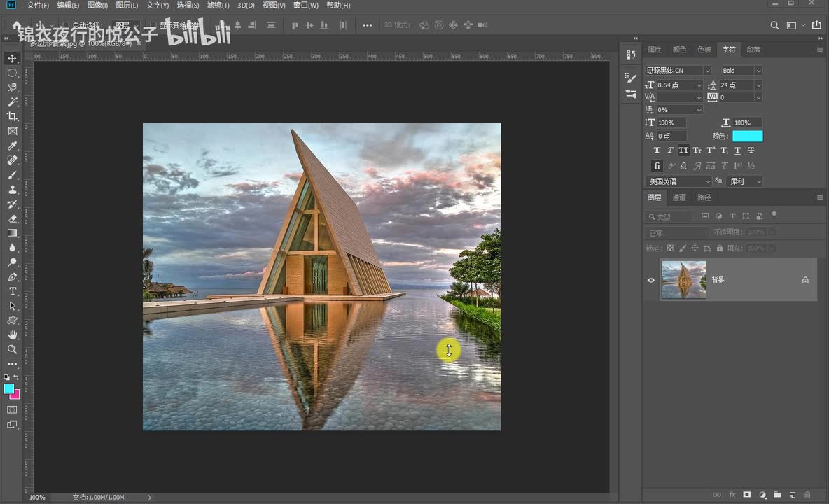Select the Gradient tool
The height and width of the screenshot is (504, 829).
(12, 233)
